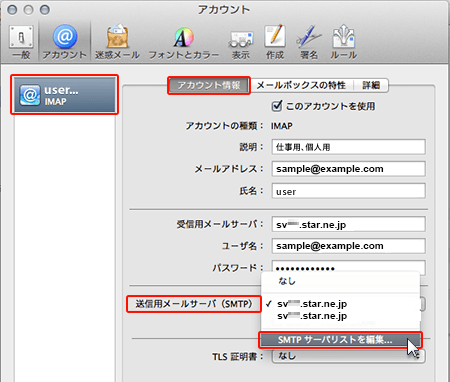Switch to the メールボックスの特性 tab

coord(301,85)
